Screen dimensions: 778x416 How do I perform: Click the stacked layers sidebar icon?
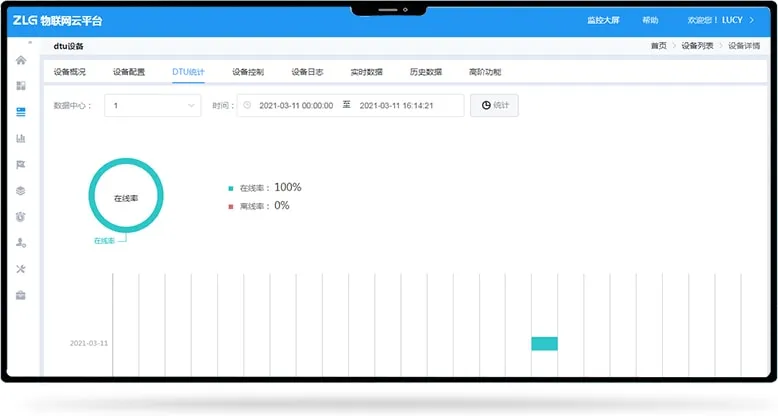21,190
